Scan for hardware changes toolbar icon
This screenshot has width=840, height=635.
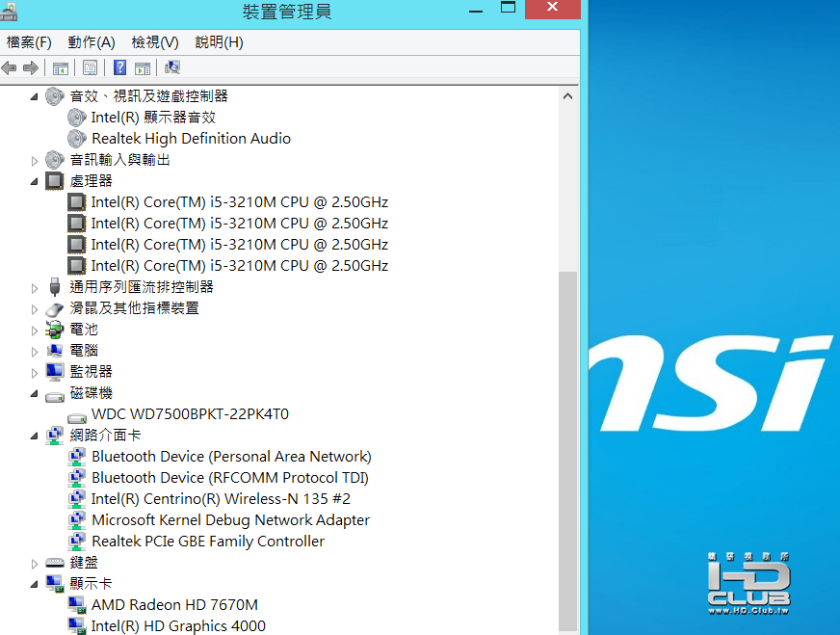coord(172,67)
